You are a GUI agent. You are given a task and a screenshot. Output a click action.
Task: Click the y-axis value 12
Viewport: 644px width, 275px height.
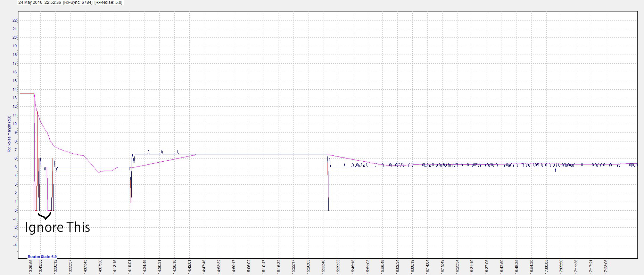click(x=15, y=106)
